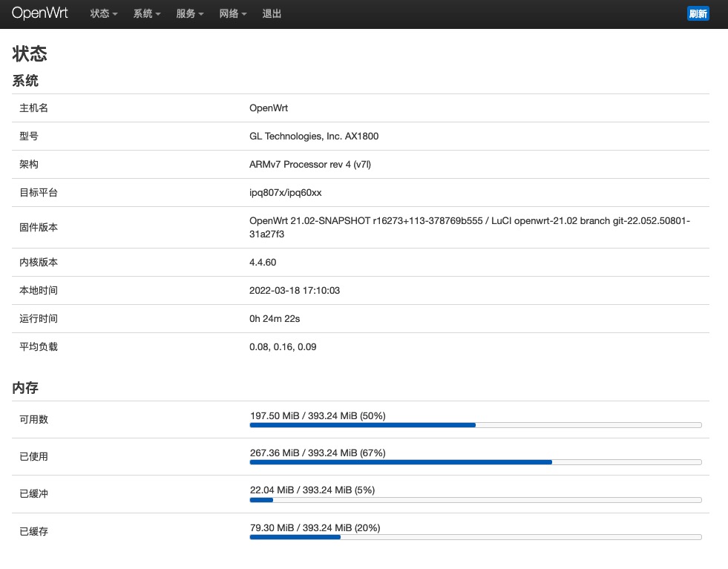Expand the 系统 menu in navbar

pyautogui.click(x=146, y=14)
